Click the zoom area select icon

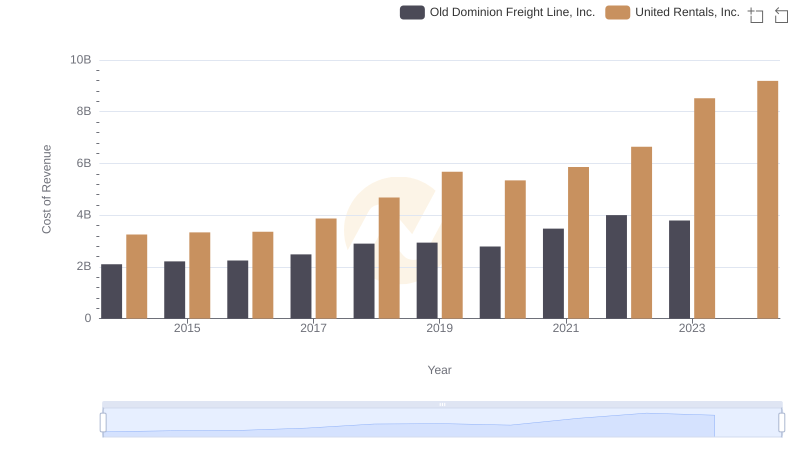[756, 15]
